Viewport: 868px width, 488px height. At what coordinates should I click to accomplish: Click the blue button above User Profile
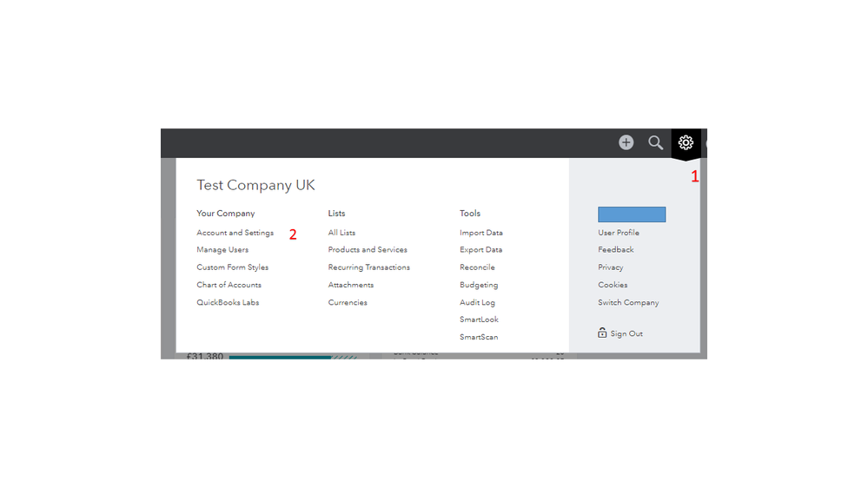click(x=632, y=214)
